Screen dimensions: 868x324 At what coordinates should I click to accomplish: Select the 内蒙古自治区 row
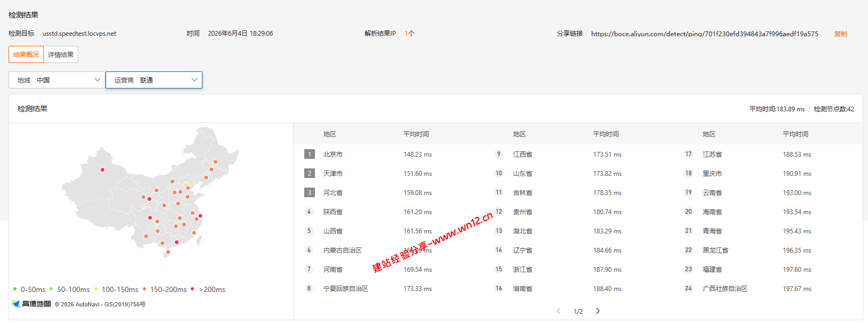pos(388,250)
